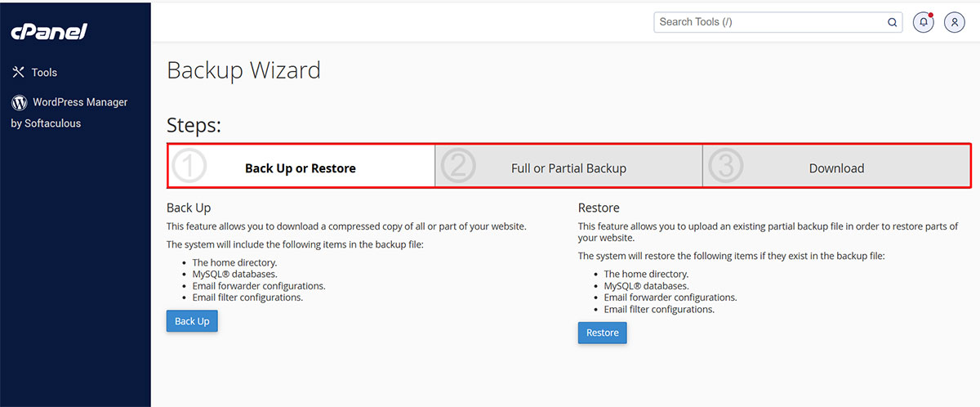The height and width of the screenshot is (407, 980).
Task: Open Tools in the sidebar
Action: (x=35, y=73)
